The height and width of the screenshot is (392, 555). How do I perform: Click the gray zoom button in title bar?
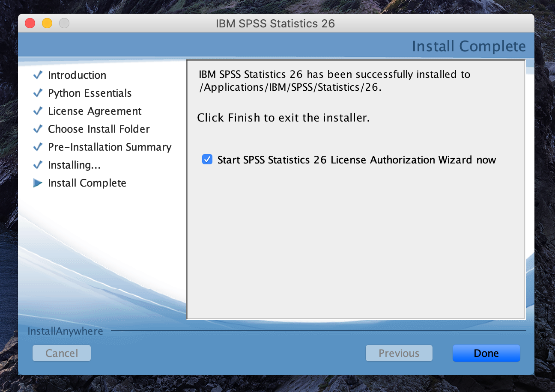coord(64,23)
